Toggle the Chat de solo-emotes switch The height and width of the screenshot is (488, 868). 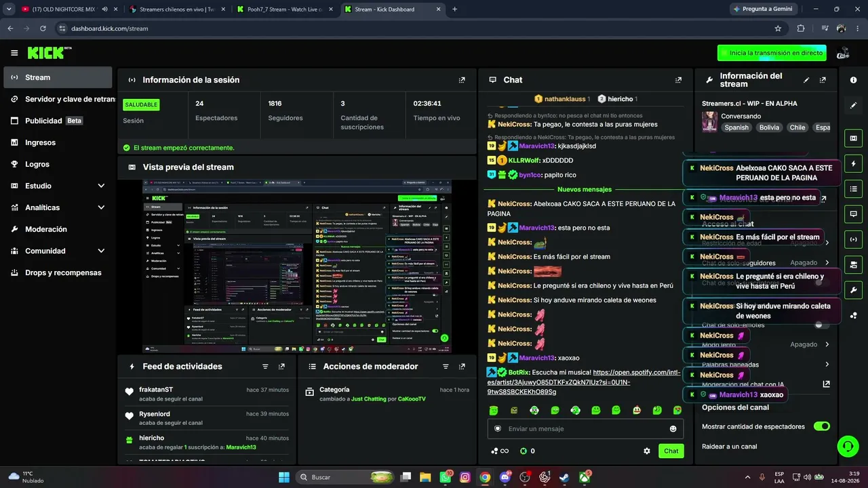(x=821, y=325)
